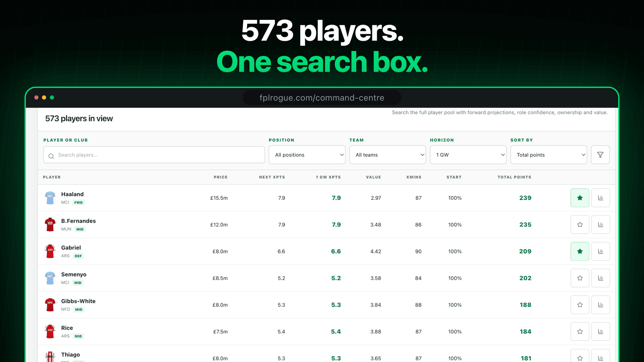644x362 pixels.
Task: Click Gabriel's Arsenal shirt icon
Action: pos(50,251)
